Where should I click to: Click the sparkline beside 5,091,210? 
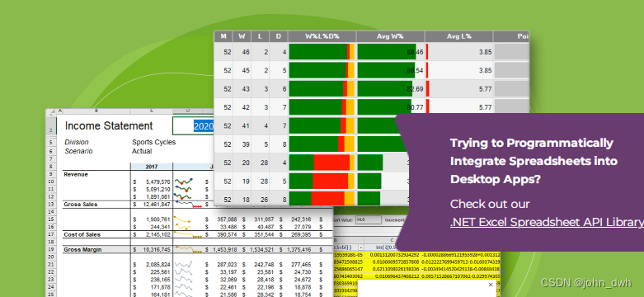(x=183, y=189)
